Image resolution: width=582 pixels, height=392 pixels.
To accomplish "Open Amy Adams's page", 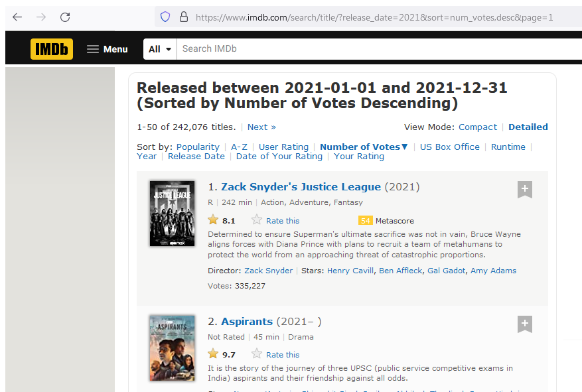I will pyautogui.click(x=493, y=271).
